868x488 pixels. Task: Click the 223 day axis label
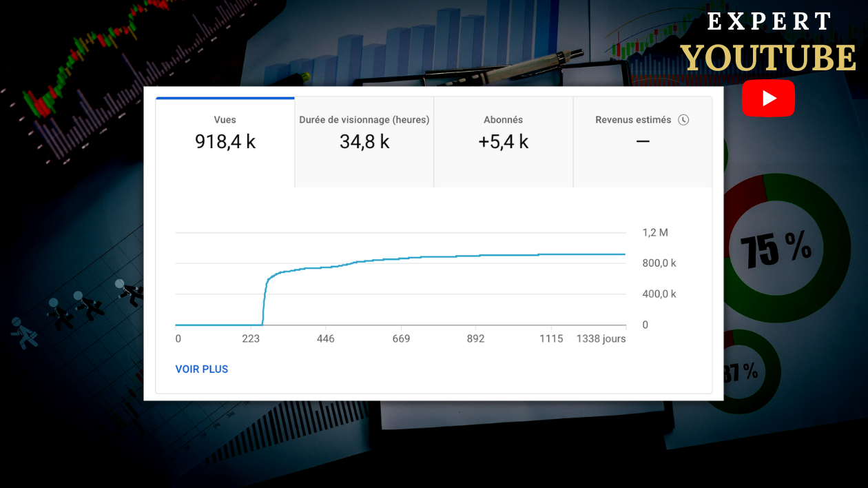pyautogui.click(x=251, y=339)
